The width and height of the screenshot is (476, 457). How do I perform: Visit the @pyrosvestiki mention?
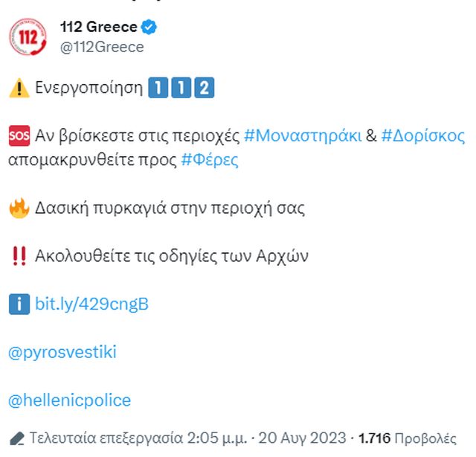pyautogui.click(x=62, y=352)
